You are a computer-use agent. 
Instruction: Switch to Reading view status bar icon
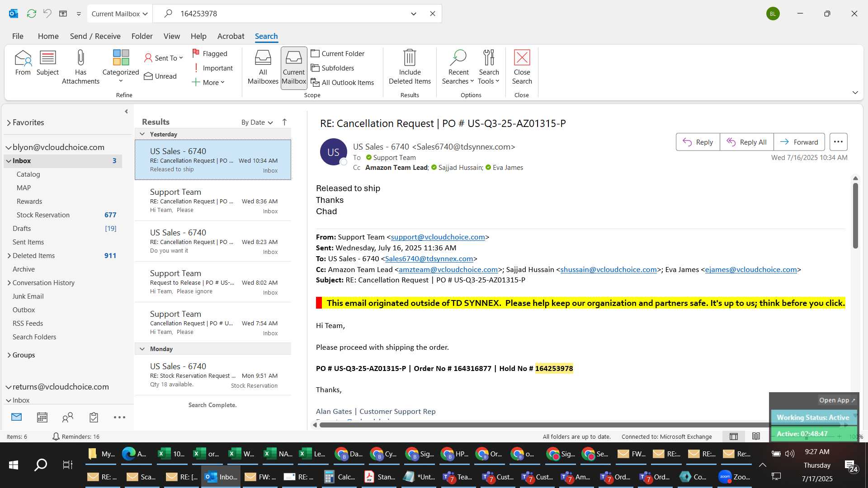756,436
